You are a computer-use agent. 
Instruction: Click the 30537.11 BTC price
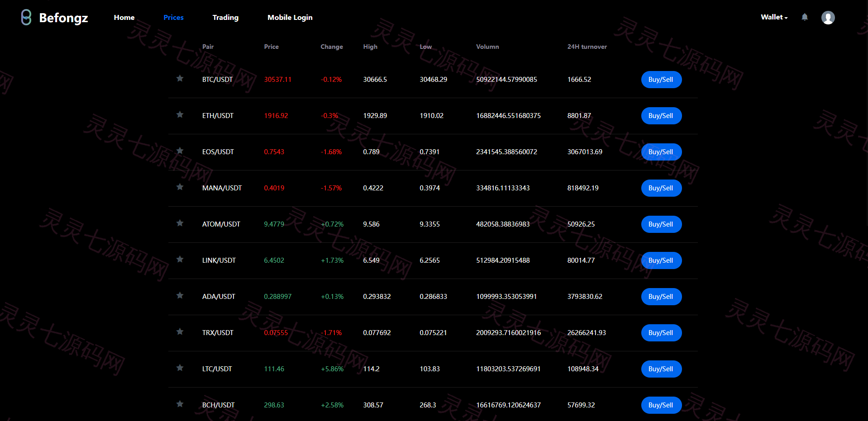click(277, 80)
